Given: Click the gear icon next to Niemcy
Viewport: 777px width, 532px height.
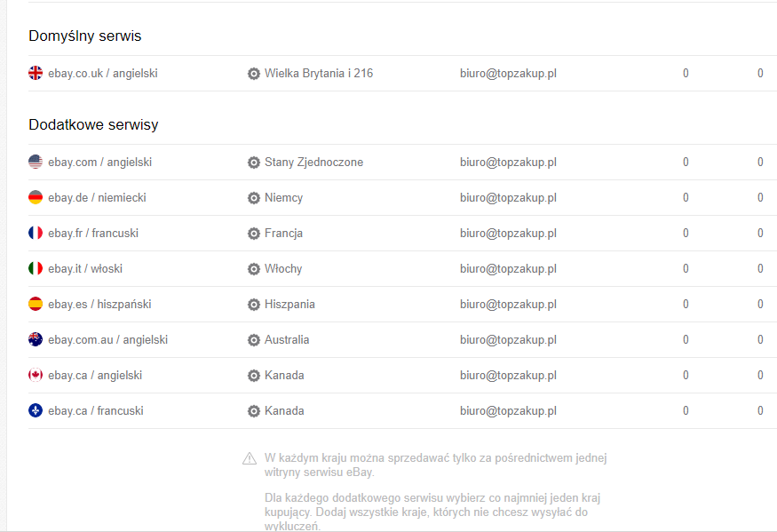Looking at the screenshot, I should click(x=254, y=198).
